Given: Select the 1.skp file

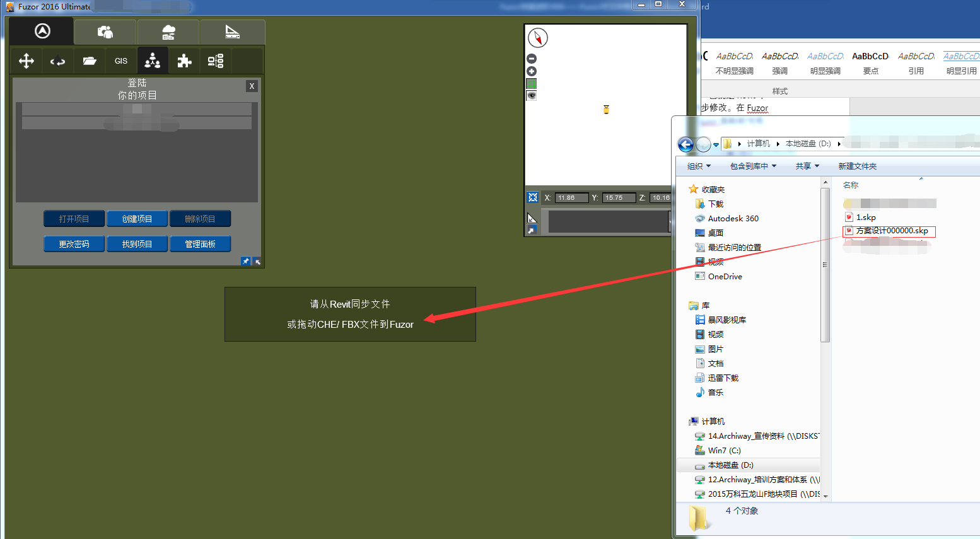Looking at the screenshot, I should (x=865, y=217).
